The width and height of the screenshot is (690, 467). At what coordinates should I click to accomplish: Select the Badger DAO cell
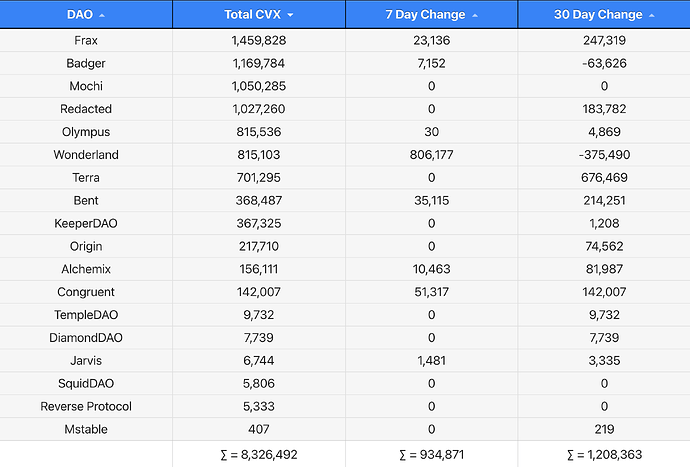click(86, 63)
